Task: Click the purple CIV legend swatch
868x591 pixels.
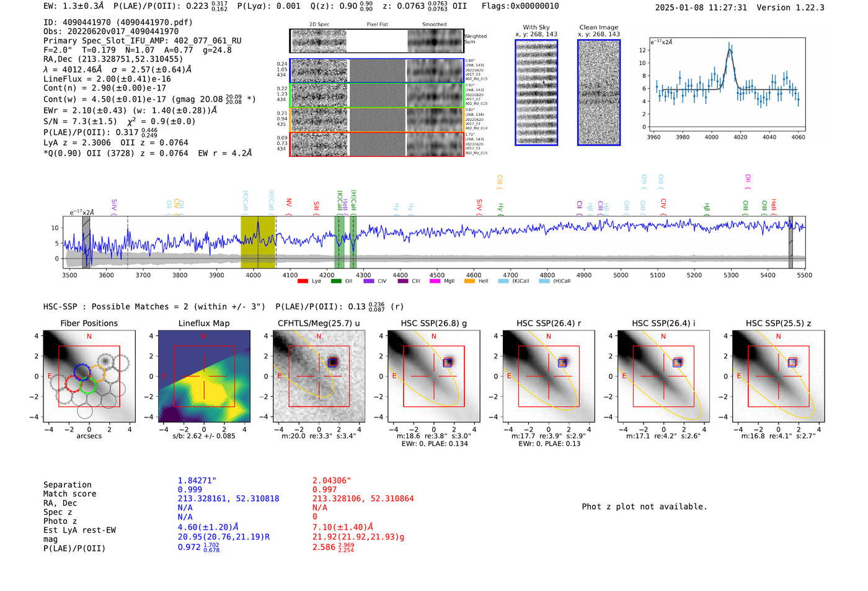Action: 369,281
